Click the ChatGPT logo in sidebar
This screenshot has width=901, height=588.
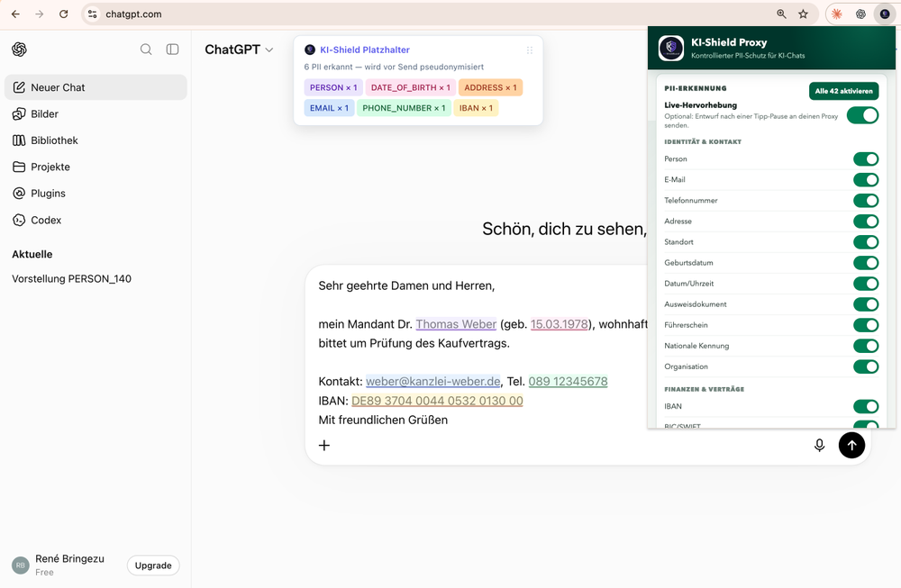(20, 50)
